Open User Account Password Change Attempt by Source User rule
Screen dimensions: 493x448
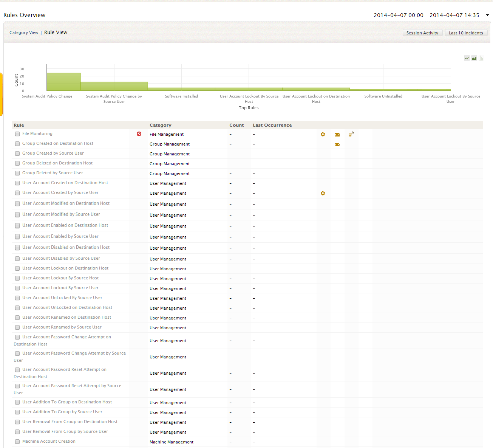tap(70, 357)
